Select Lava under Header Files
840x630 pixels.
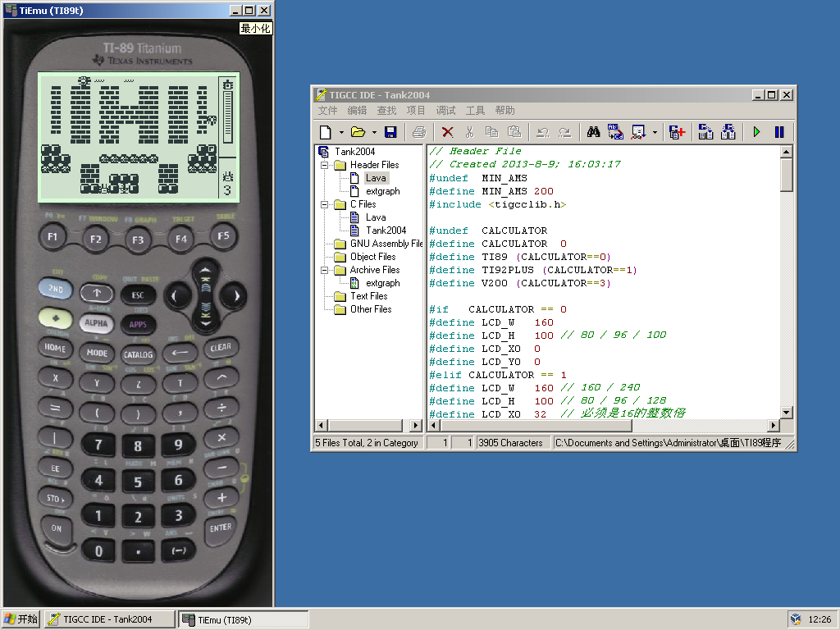(x=376, y=178)
